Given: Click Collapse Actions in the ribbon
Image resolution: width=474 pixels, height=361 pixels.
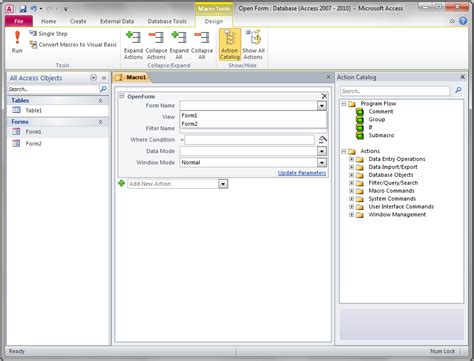Looking at the screenshot, I should pos(156,45).
